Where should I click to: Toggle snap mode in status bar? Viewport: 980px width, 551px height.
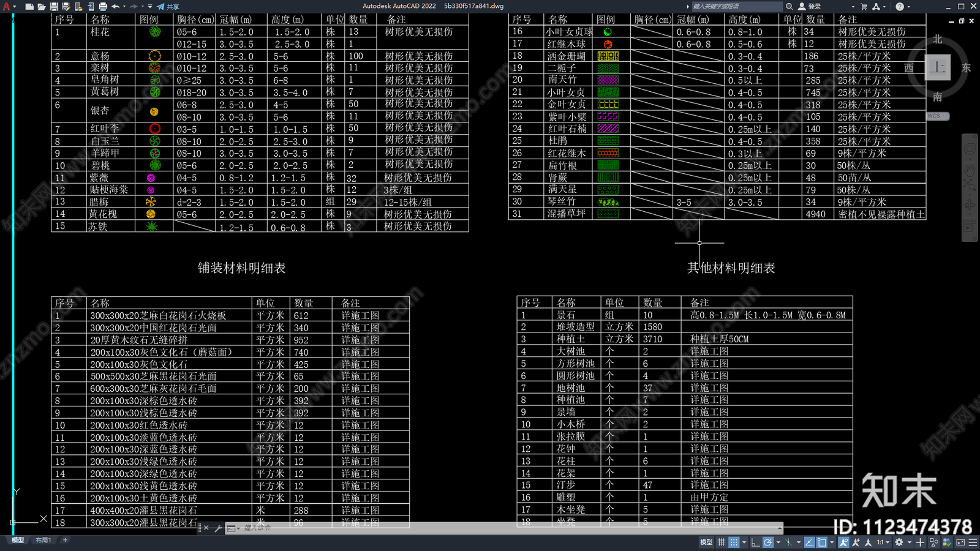(734, 542)
